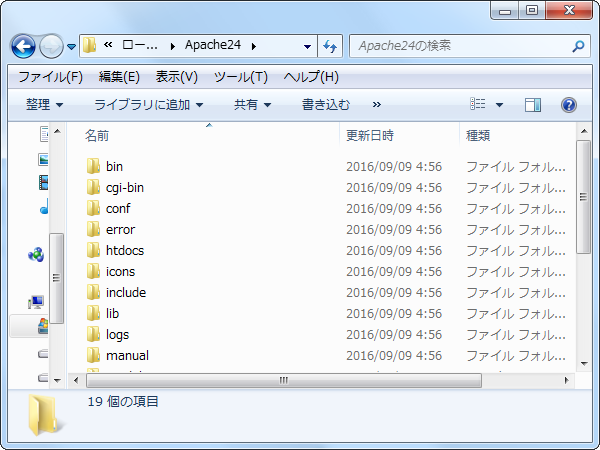
Task: Click the magnifier search icon
Action: 579,46
